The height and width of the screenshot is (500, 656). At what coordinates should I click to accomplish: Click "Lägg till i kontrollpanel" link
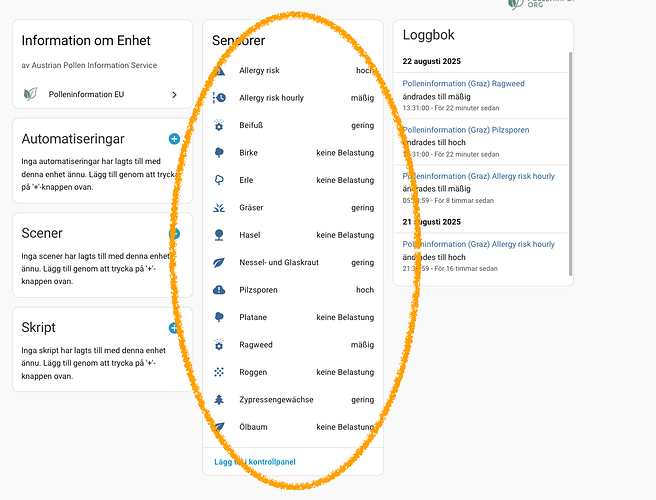pos(255,462)
